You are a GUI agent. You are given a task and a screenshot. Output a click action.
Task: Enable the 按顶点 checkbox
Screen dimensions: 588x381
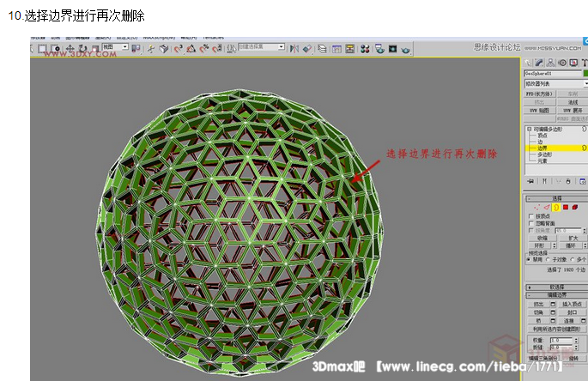tap(531, 216)
